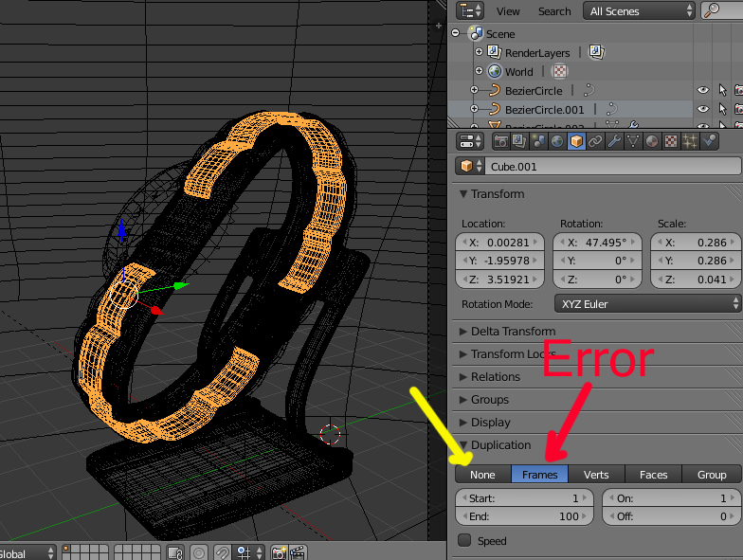Toggle BezierCircle selectability arrow icon
The width and height of the screenshot is (743, 560).
[x=722, y=90]
